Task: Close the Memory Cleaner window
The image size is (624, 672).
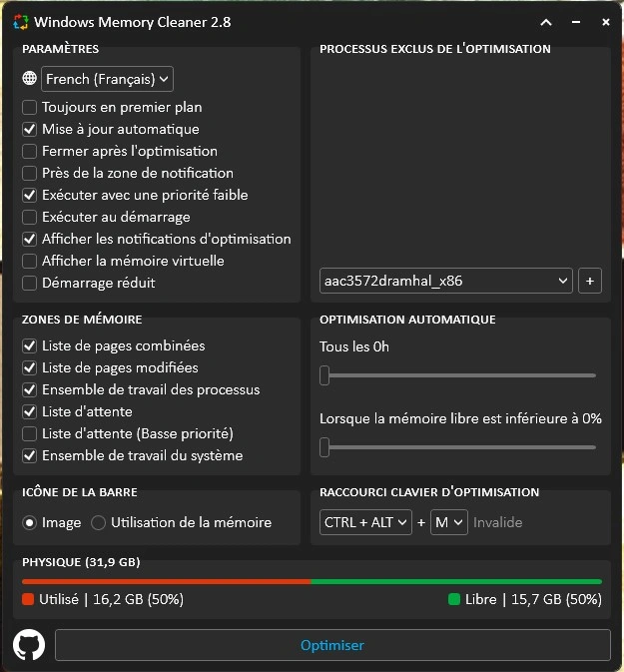Action: pyautogui.click(x=606, y=22)
